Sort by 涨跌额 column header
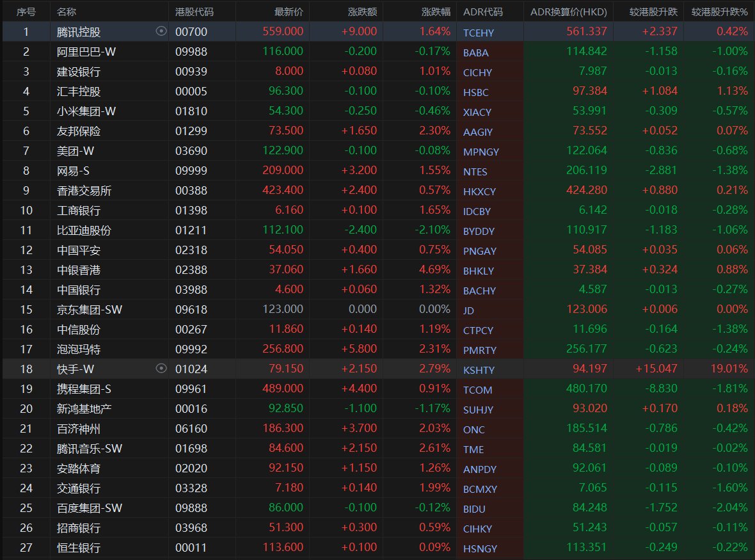The height and width of the screenshot is (560, 755). [362, 12]
